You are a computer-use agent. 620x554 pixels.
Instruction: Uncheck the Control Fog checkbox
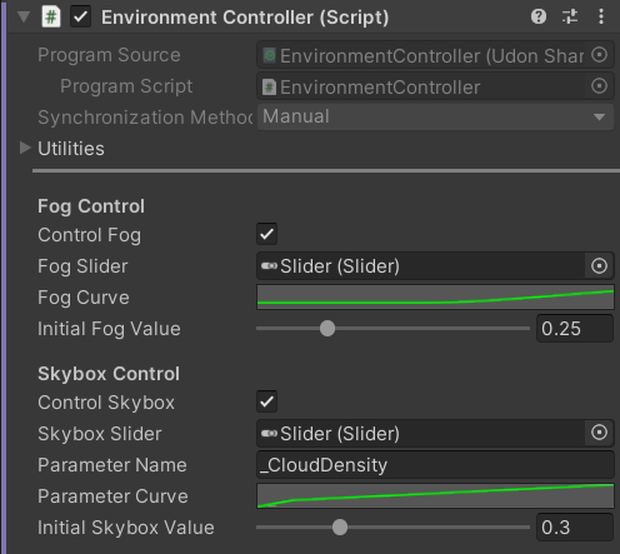(x=267, y=234)
